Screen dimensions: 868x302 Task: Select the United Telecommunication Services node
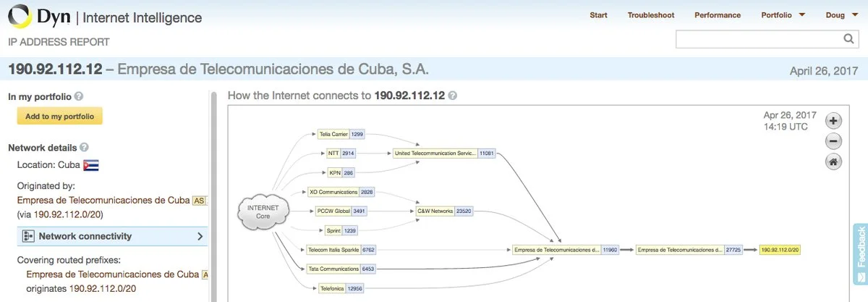click(443, 154)
